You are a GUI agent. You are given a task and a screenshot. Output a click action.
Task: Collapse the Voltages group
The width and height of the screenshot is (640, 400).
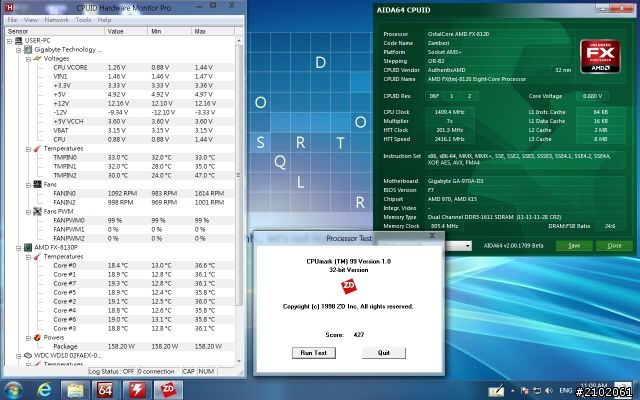28,59
